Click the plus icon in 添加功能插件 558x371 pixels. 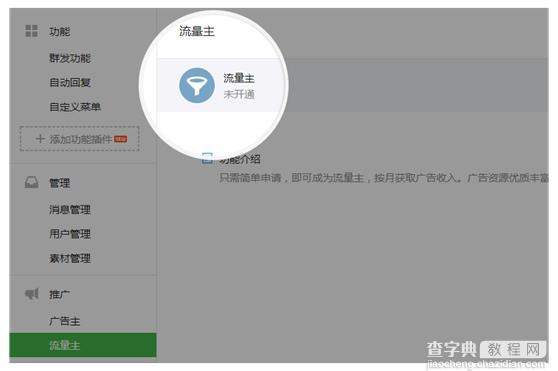[40, 139]
